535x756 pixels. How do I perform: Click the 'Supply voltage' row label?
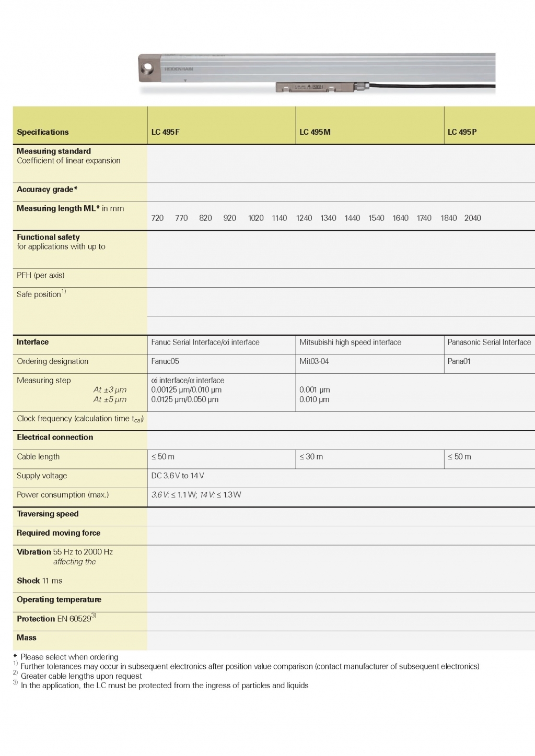42,476
